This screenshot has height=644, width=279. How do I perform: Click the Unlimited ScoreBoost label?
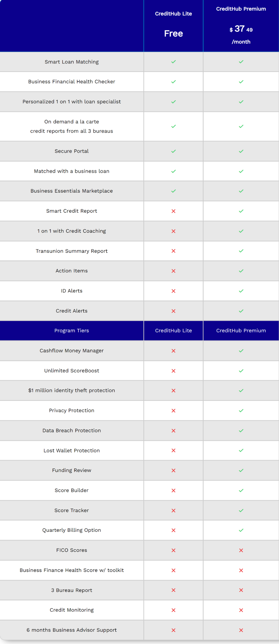click(x=72, y=371)
